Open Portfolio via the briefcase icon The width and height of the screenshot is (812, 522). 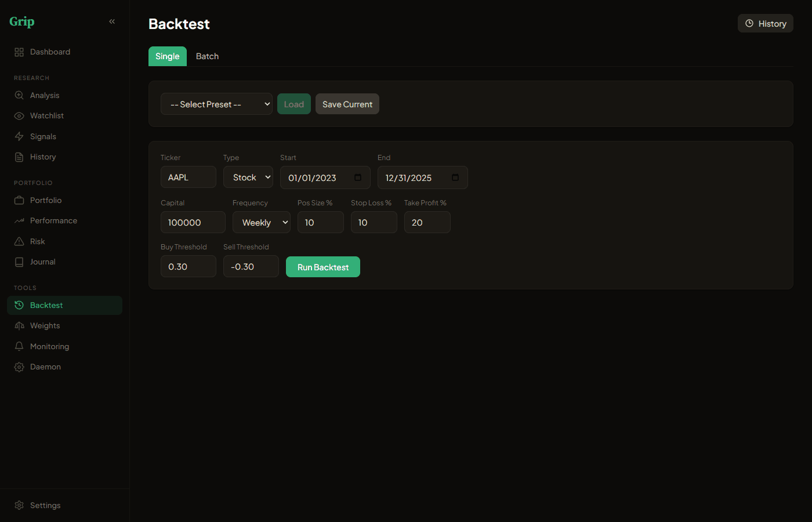pos(19,200)
